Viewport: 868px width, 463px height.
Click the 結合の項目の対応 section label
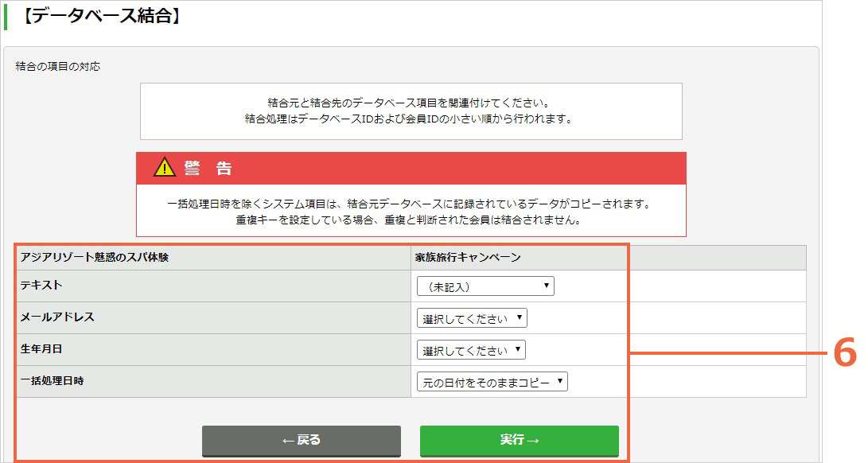click(x=58, y=67)
